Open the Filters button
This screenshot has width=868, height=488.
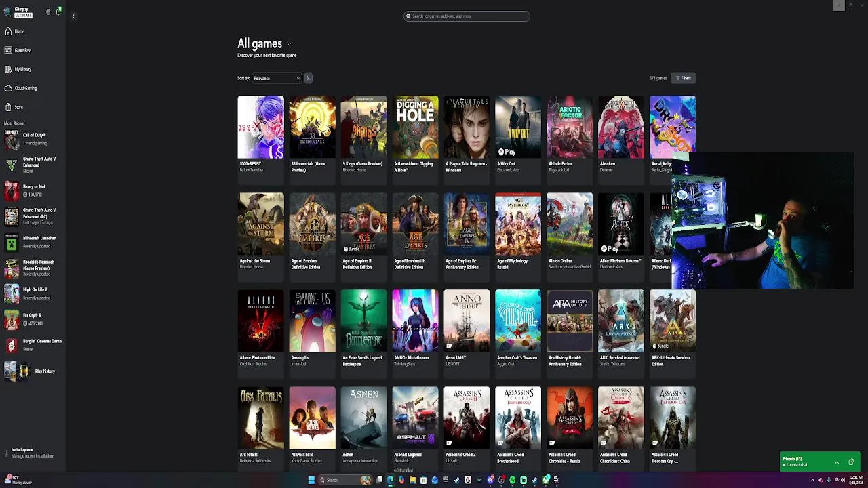point(683,78)
